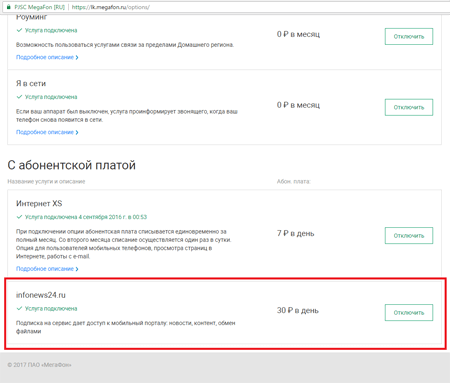Click the green checkmark for Интернет XS status

tap(19, 217)
